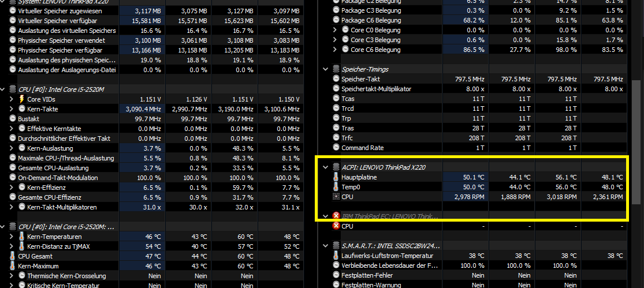The width and height of the screenshot is (644, 288).
Task: Expand Core C3 Belegung row
Action: tap(335, 40)
